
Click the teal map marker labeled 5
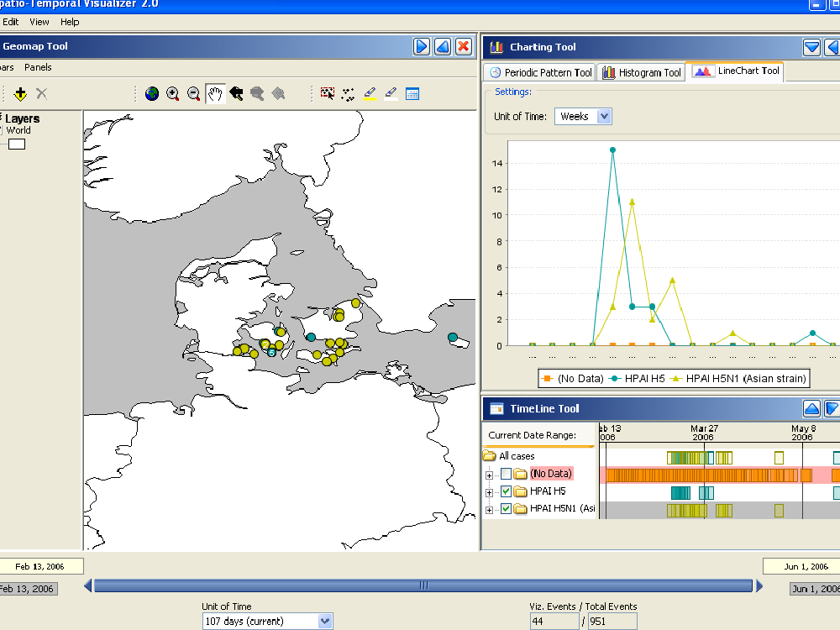(x=271, y=353)
